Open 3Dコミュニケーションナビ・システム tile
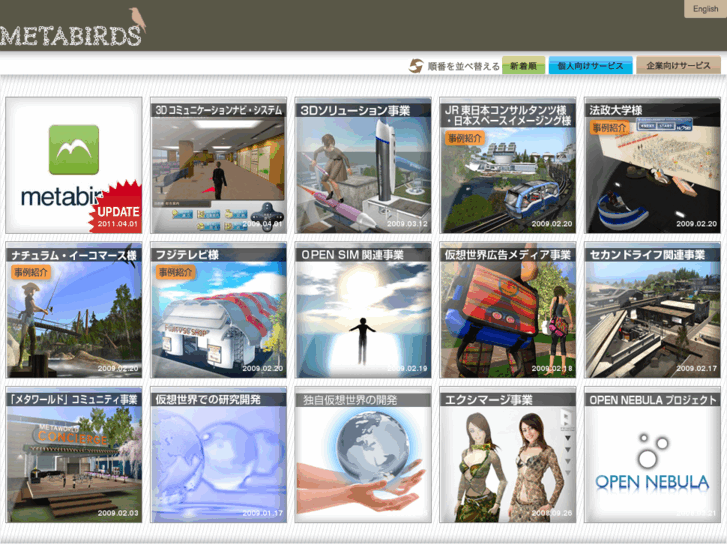The height and width of the screenshot is (545, 727). (x=218, y=165)
